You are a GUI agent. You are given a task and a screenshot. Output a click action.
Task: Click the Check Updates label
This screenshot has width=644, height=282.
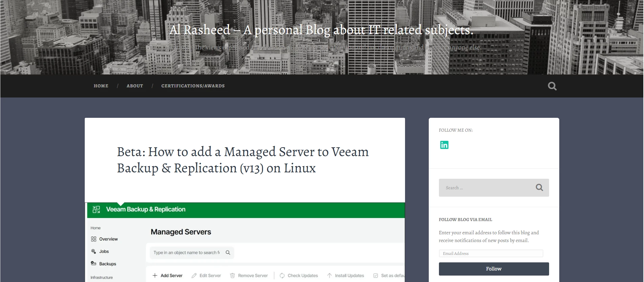(x=303, y=276)
